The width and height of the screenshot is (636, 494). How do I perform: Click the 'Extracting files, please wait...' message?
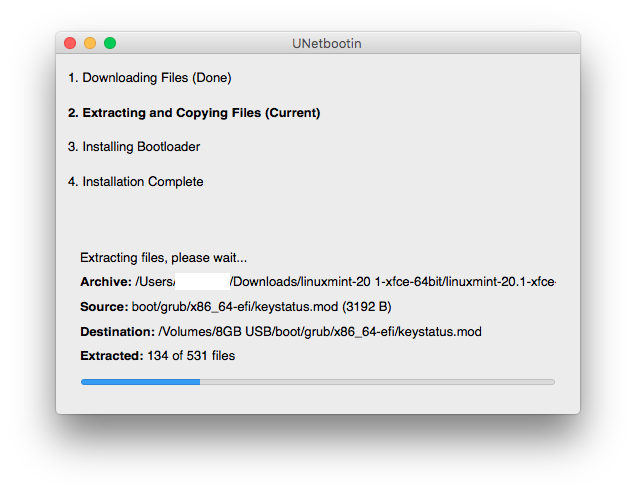point(163,258)
